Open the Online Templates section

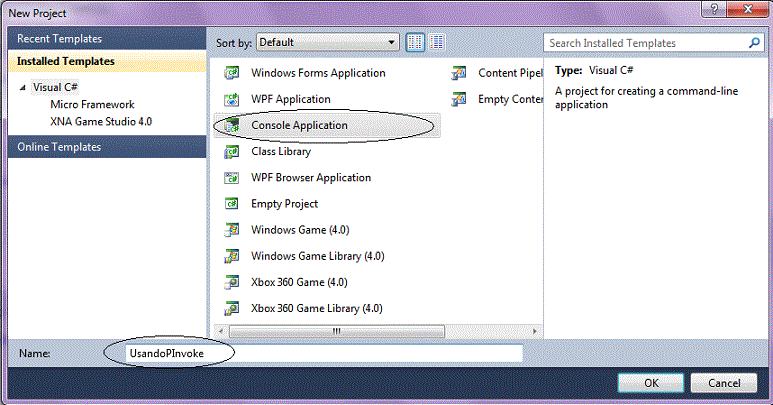[x=107, y=147]
